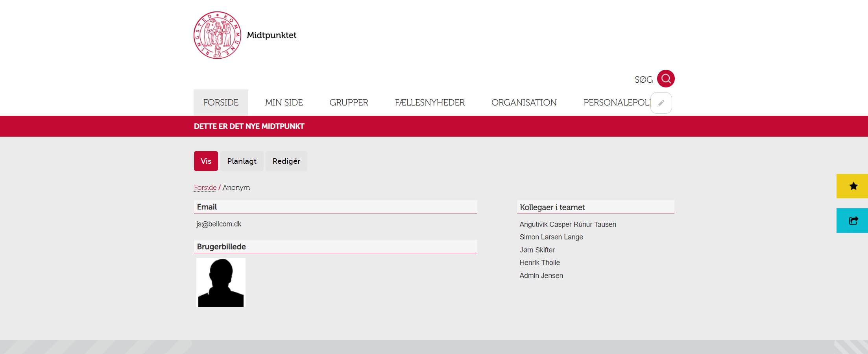Screen dimensions: 868x354
Task: Navigate to FÆLLESNYHEDER
Action: [x=430, y=102]
